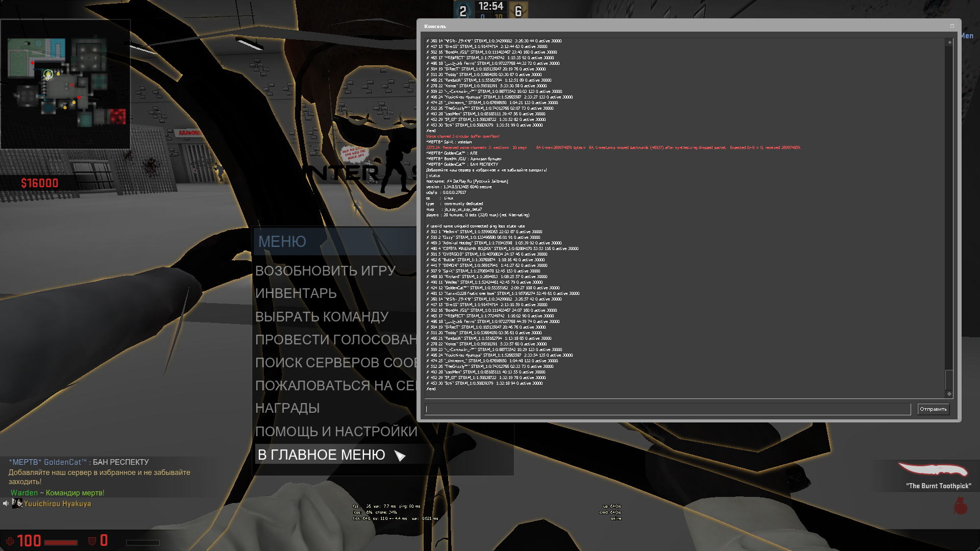Screen dimensions: 980x551
Task: Click the voice speaker icon beside Yuuichirou Hyakuya
Action: [6, 504]
